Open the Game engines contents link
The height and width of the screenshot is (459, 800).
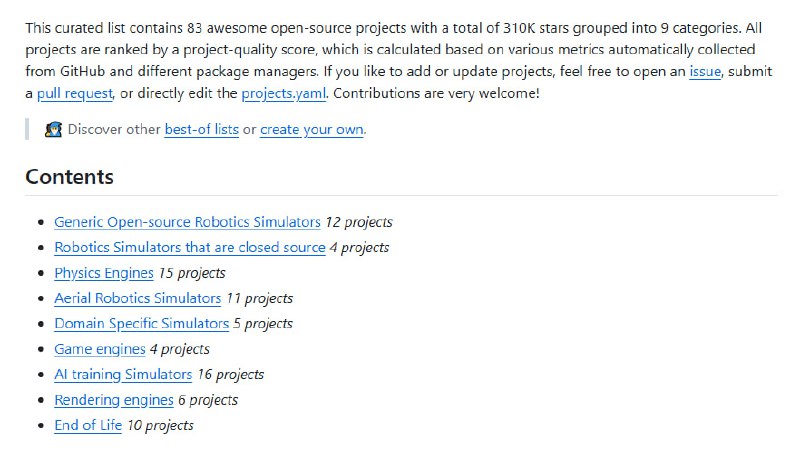point(100,349)
